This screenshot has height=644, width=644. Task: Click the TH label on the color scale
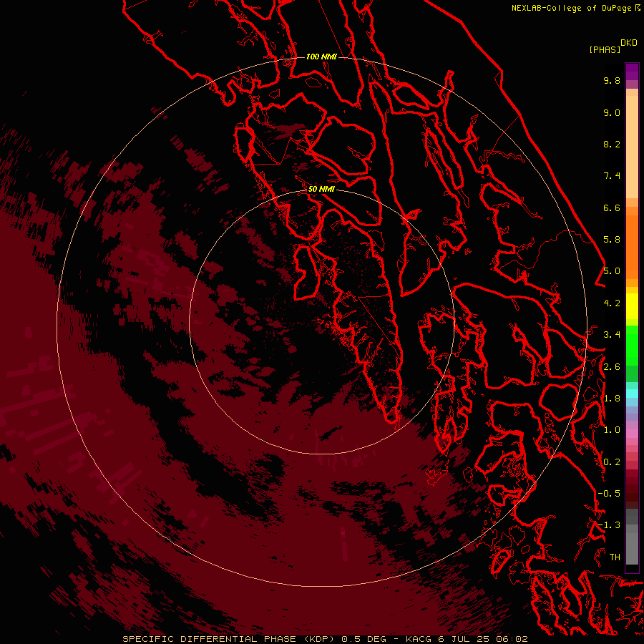pos(615,557)
